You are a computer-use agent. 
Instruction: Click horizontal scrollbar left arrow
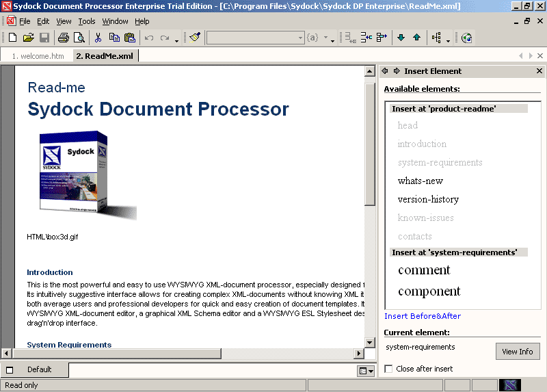[x=6, y=353]
